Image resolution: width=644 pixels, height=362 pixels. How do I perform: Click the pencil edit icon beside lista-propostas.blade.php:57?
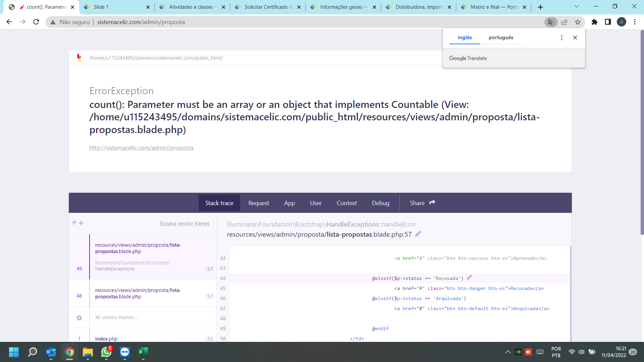click(418, 234)
